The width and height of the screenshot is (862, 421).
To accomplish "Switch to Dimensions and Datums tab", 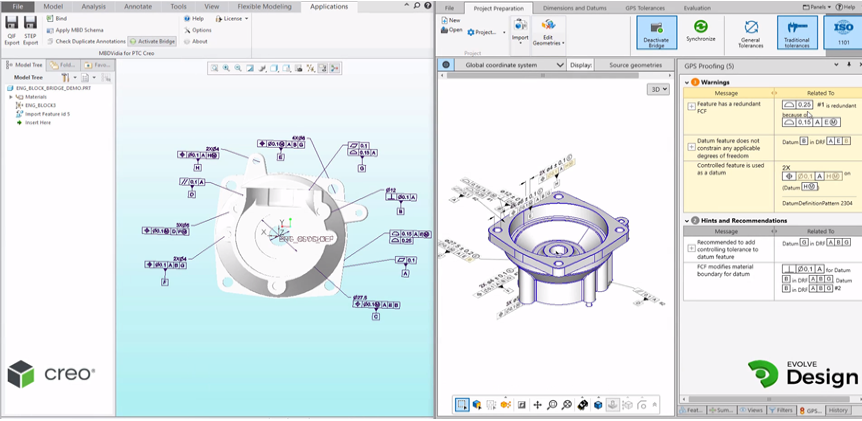I will click(x=574, y=8).
